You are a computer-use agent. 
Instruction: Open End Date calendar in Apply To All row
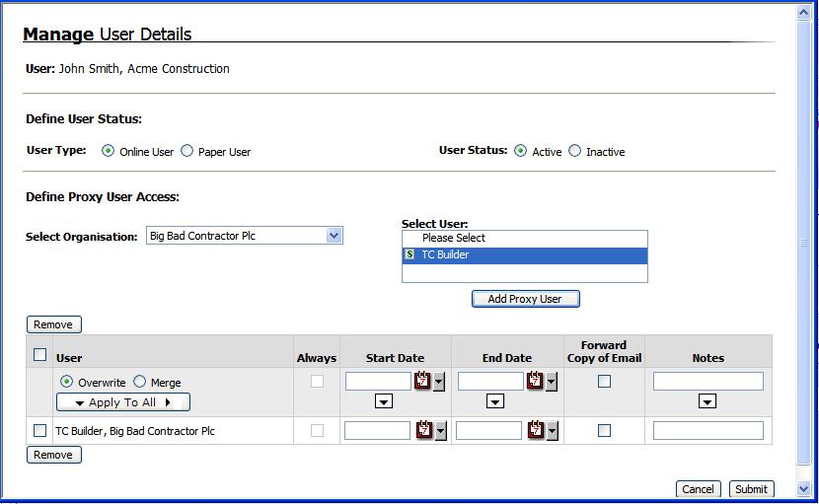(x=535, y=381)
